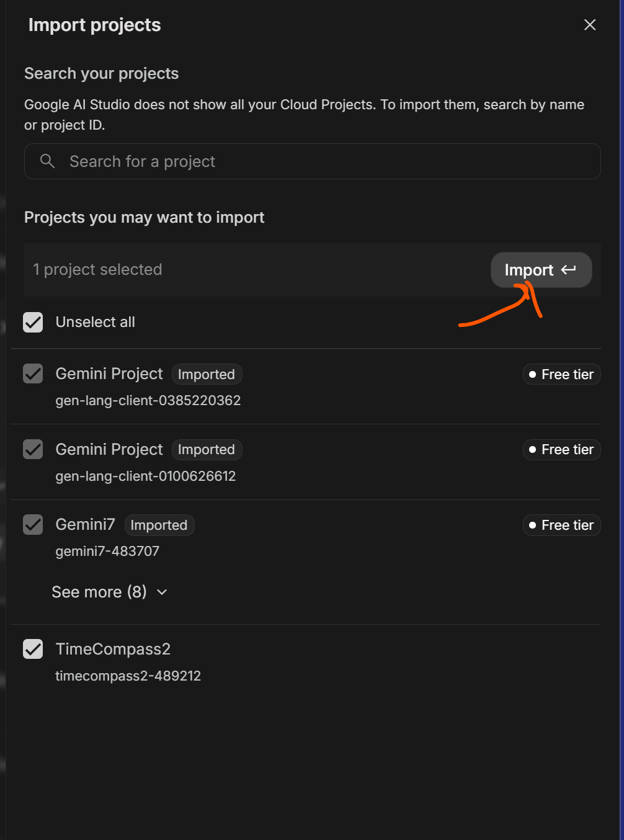
Task: Toggle checkbox for gen-lang-client-0100626612 project
Action: point(33,449)
